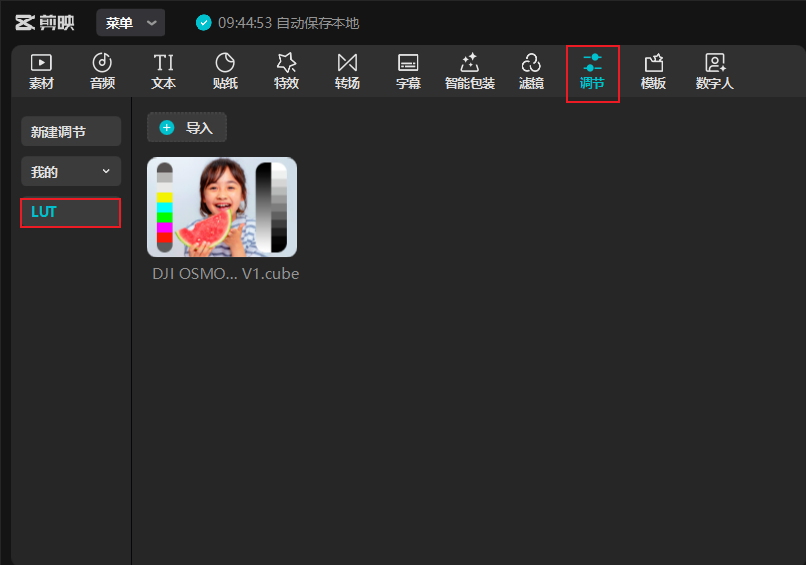806x565 pixels.
Task: Click the auto-save status checkmark icon
Action: click(204, 23)
